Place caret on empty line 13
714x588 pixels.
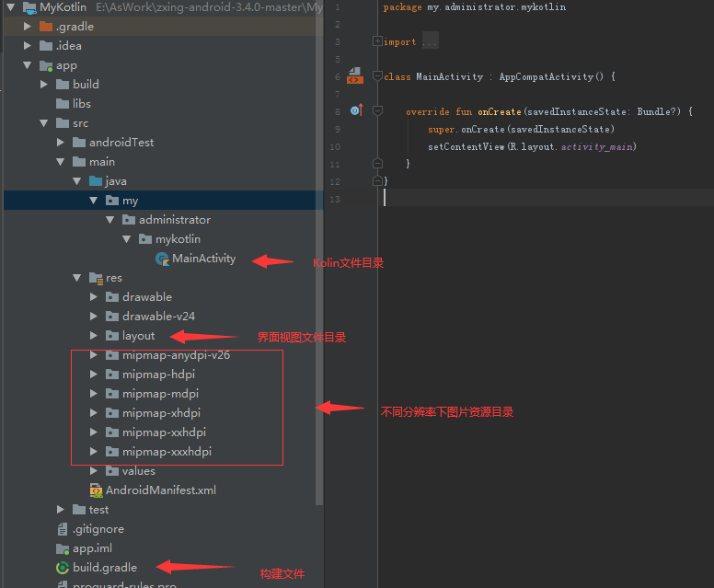pyautogui.click(x=547, y=198)
